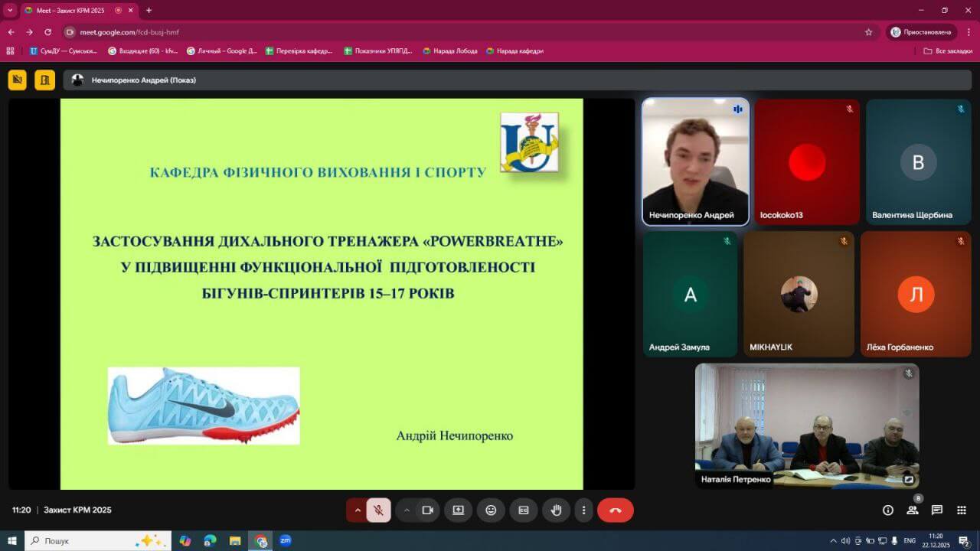Unmute the microphone in the call bar

click(x=378, y=510)
